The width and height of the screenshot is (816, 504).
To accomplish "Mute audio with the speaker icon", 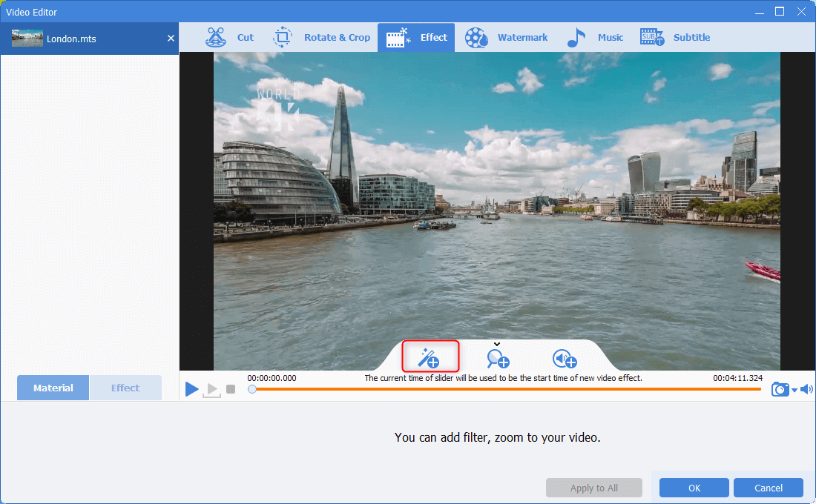I will [x=806, y=389].
